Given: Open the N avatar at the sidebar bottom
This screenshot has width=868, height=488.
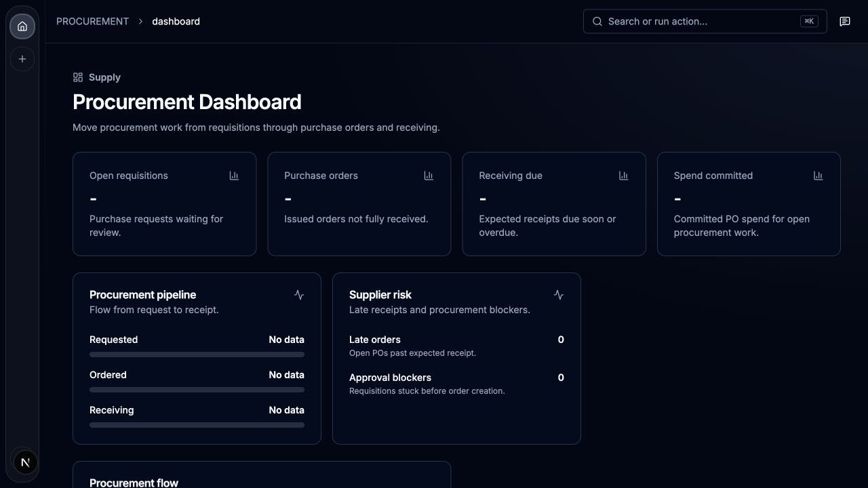Looking at the screenshot, I should click(x=25, y=462).
